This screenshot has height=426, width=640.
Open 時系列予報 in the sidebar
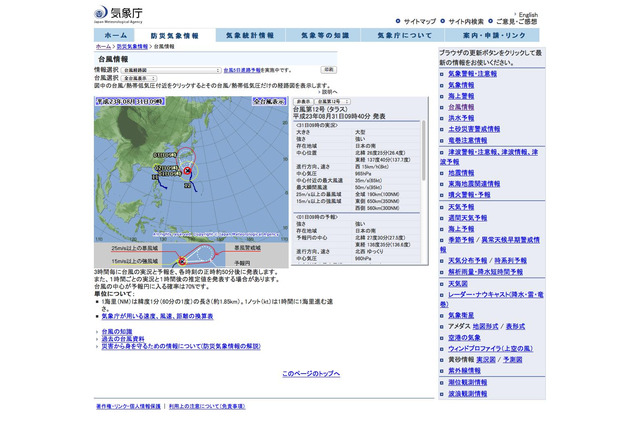[x=511, y=260]
